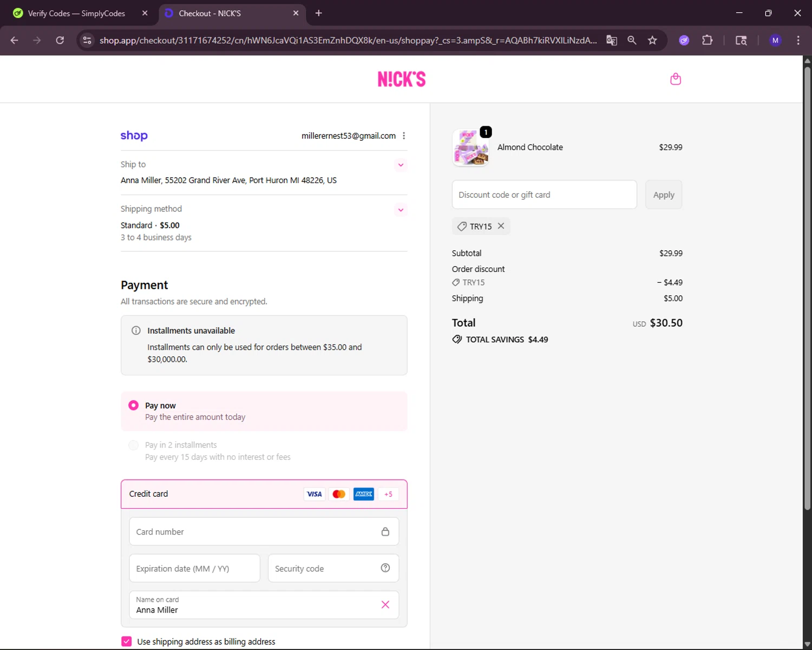Click the American Express logo
The image size is (812, 650).
pyautogui.click(x=364, y=494)
